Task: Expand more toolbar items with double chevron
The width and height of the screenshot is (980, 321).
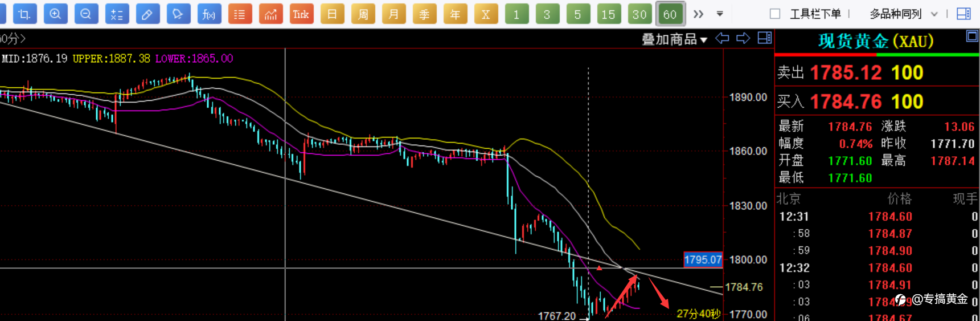Action: click(699, 14)
